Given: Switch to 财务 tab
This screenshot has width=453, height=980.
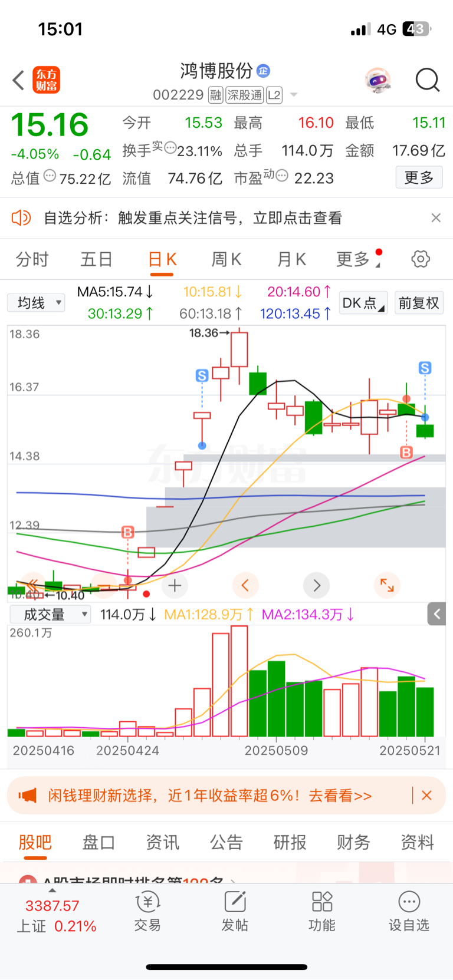Looking at the screenshot, I should click(353, 842).
